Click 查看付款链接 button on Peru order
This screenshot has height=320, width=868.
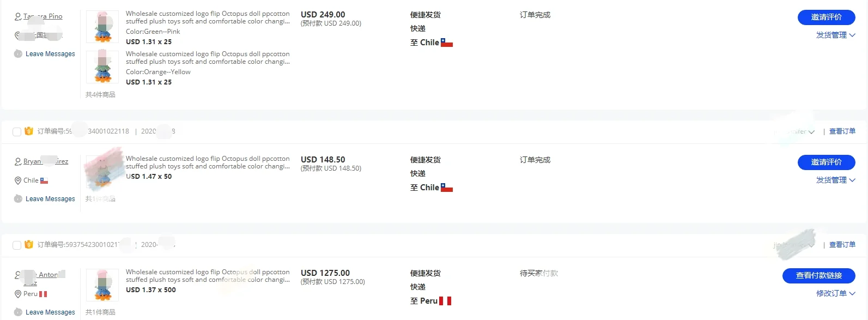pyautogui.click(x=818, y=276)
